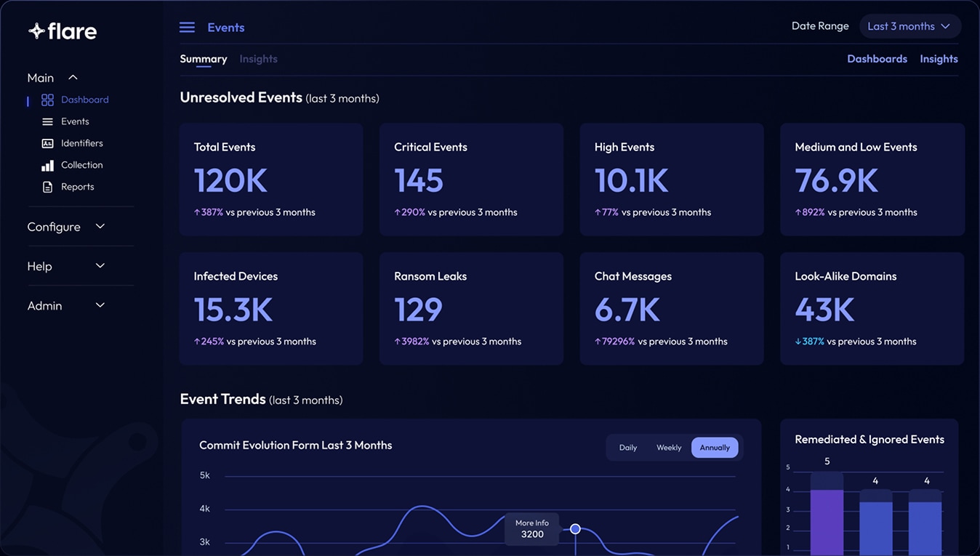Open the Dashboards link at top right

(x=877, y=59)
